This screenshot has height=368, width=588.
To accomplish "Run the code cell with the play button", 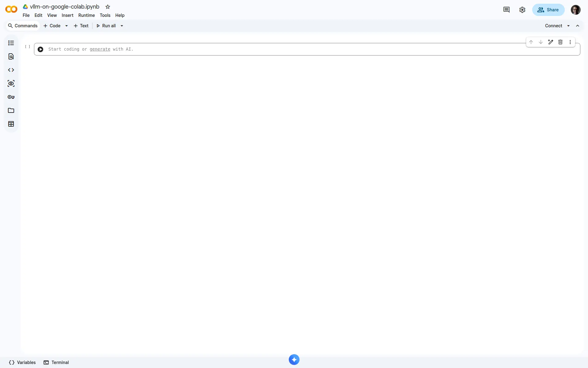I will tap(40, 49).
